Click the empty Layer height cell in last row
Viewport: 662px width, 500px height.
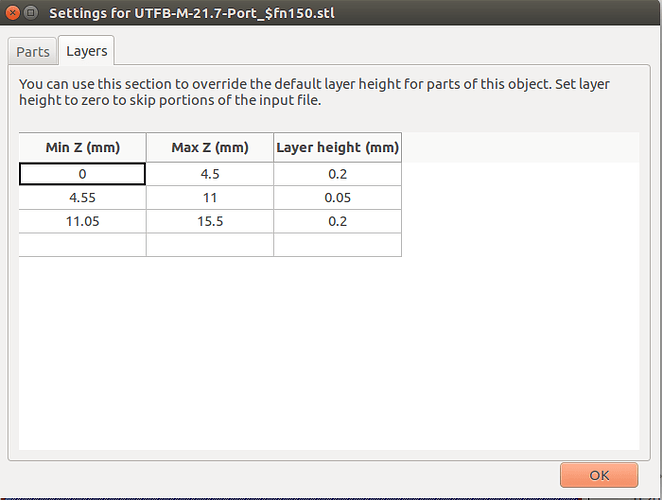(337, 245)
